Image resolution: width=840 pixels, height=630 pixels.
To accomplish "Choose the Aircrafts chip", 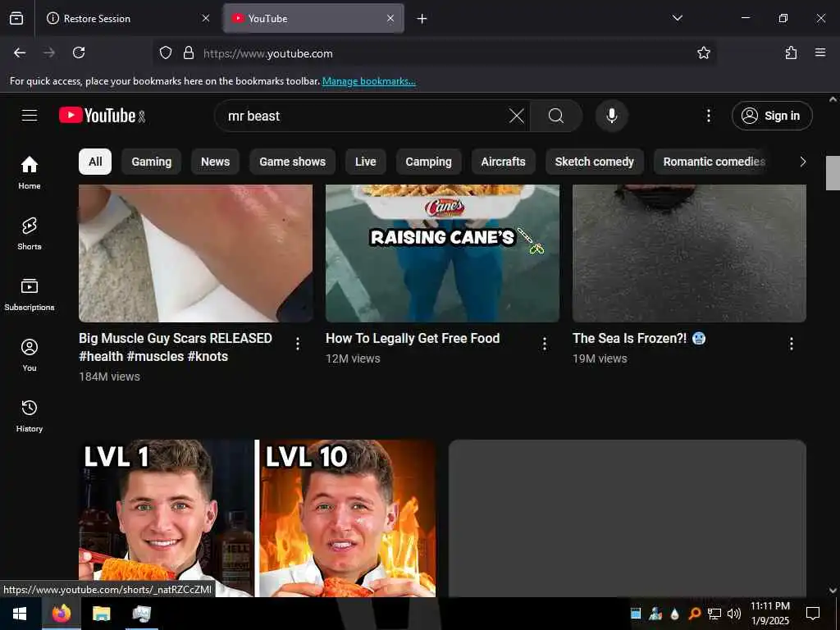I will (503, 162).
